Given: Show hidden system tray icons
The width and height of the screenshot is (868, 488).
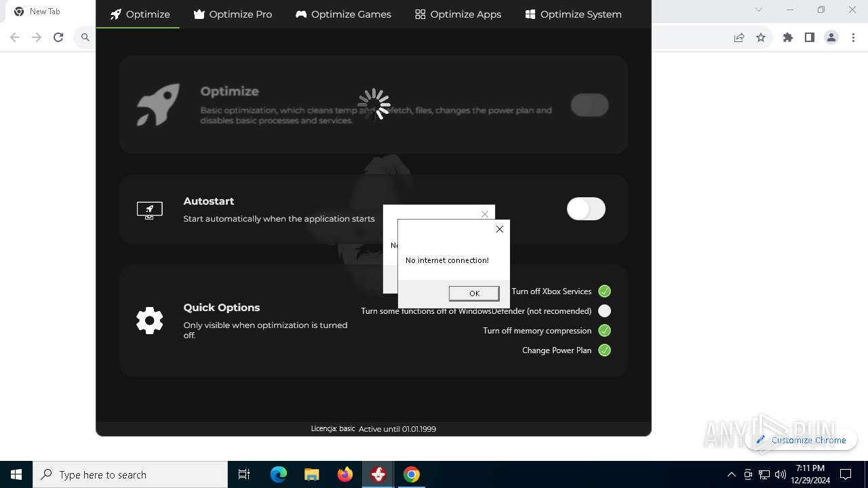Looking at the screenshot, I should tap(731, 474).
